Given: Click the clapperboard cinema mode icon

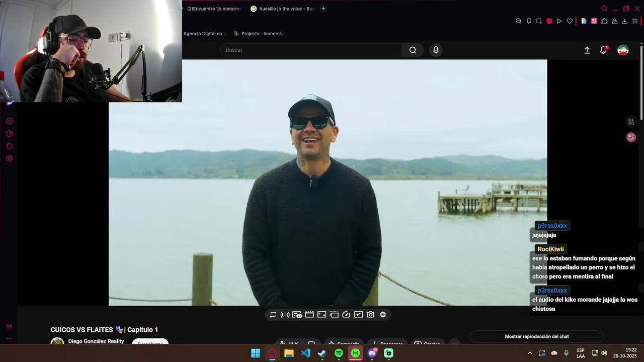Looking at the screenshot, I should (x=309, y=315).
